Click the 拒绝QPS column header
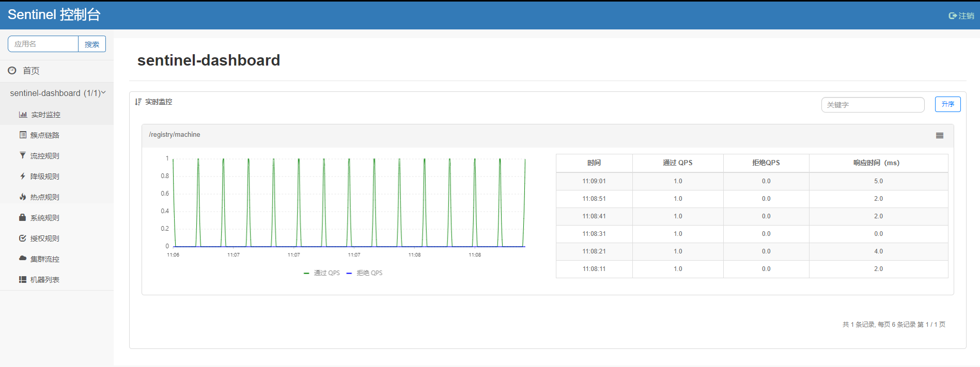 [x=766, y=163]
